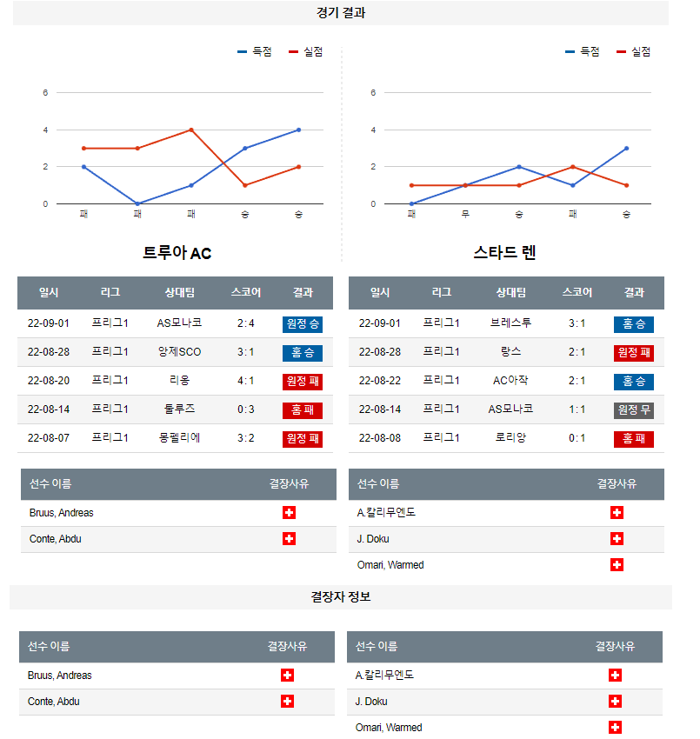Click 결과 column header in 스타드 렌 table

(634, 292)
